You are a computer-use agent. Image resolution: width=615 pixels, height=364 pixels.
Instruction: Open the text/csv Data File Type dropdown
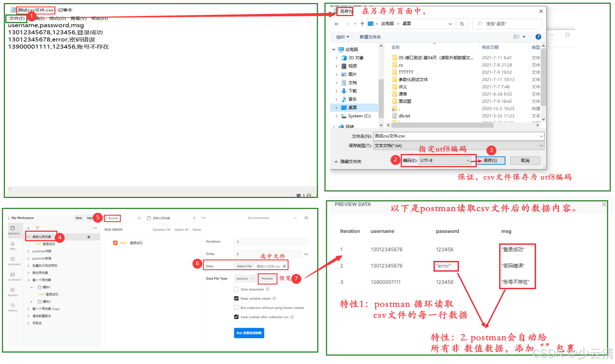(x=245, y=279)
